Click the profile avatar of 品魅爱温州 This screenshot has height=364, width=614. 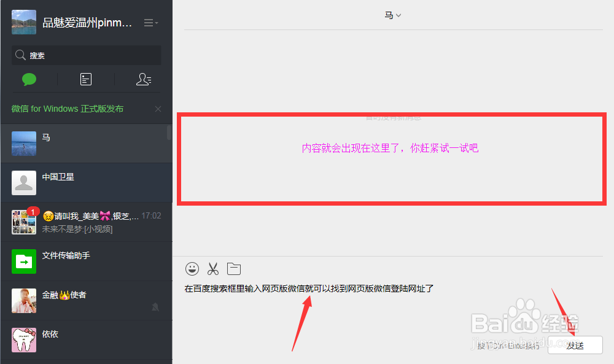click(x=24, y=22)
